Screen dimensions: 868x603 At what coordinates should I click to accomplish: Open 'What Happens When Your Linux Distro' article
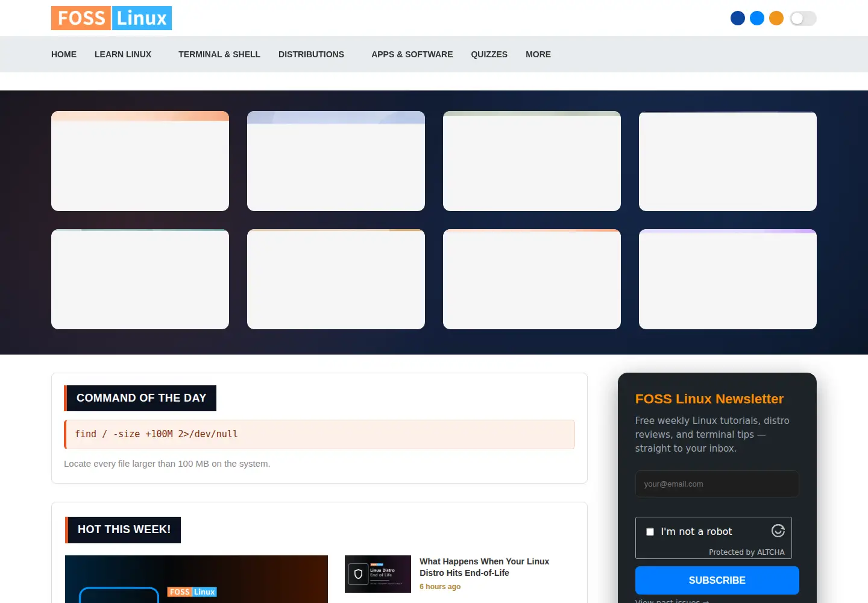click(485, 567)
